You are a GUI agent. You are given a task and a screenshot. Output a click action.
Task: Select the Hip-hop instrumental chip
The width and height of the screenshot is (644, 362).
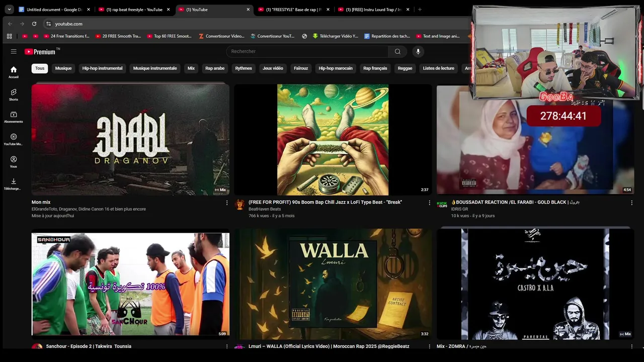[x=102, y=68]
